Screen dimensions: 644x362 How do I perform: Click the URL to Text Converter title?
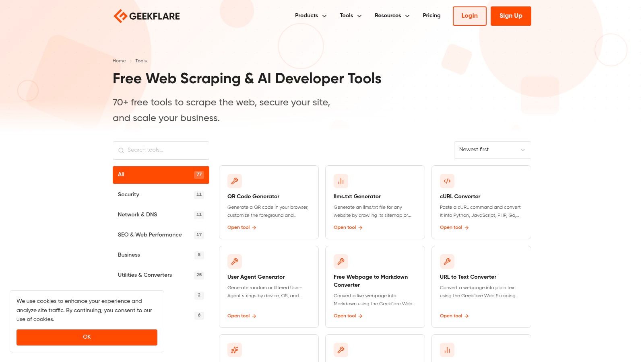[468, 277]
